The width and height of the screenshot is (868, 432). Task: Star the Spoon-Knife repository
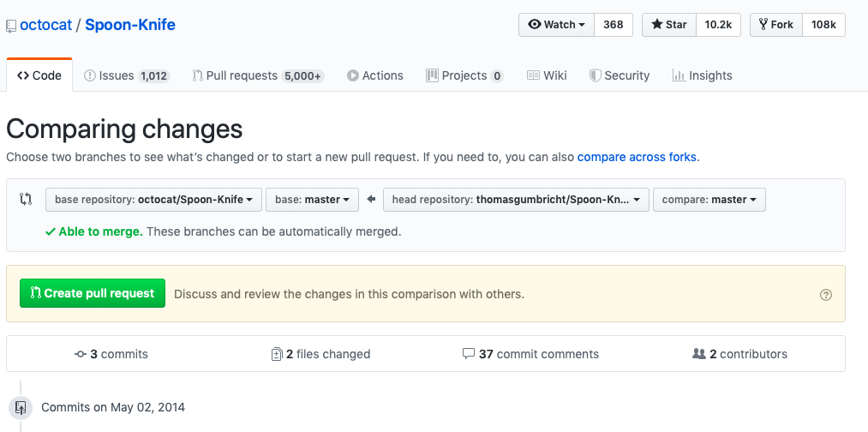[x=669, y=25]
